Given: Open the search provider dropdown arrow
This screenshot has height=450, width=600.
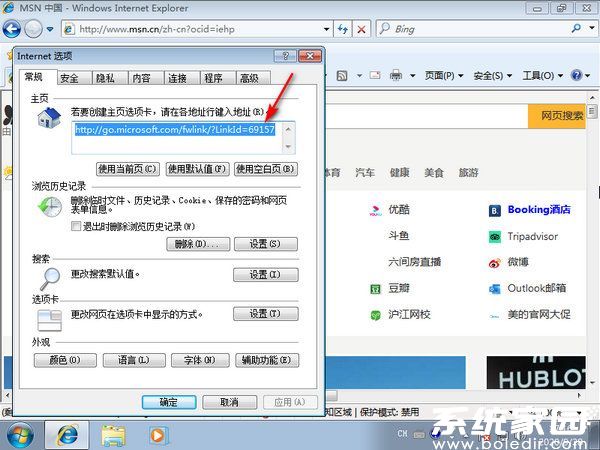Looking at the screenshot, I should pyautogui.click(x=591, y=28).
